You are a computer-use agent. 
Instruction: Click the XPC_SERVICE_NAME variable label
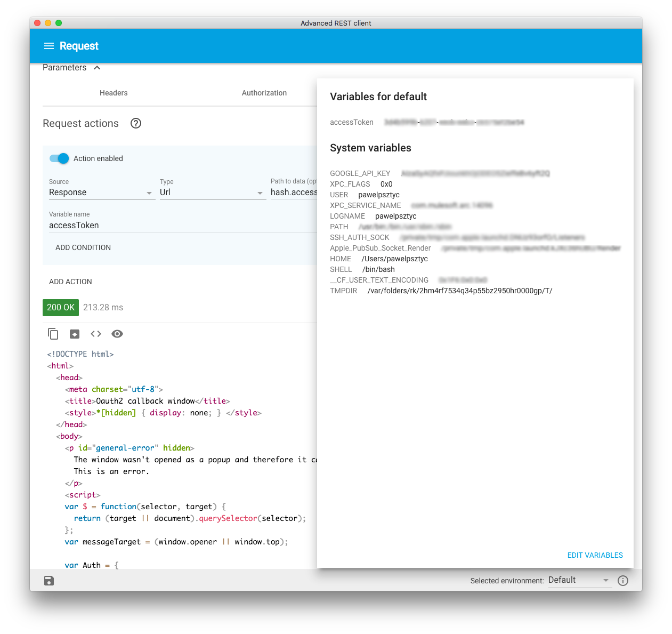pyautogui.click(x=366, y=205)
